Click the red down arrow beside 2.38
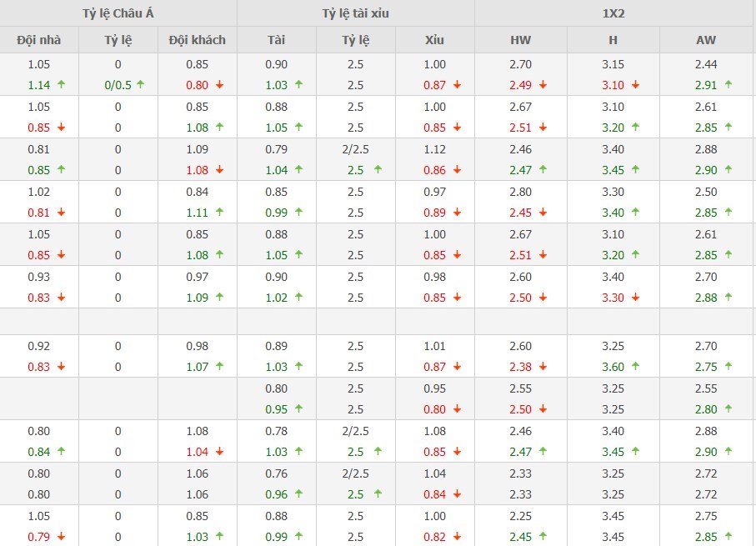 coord(543,366)
